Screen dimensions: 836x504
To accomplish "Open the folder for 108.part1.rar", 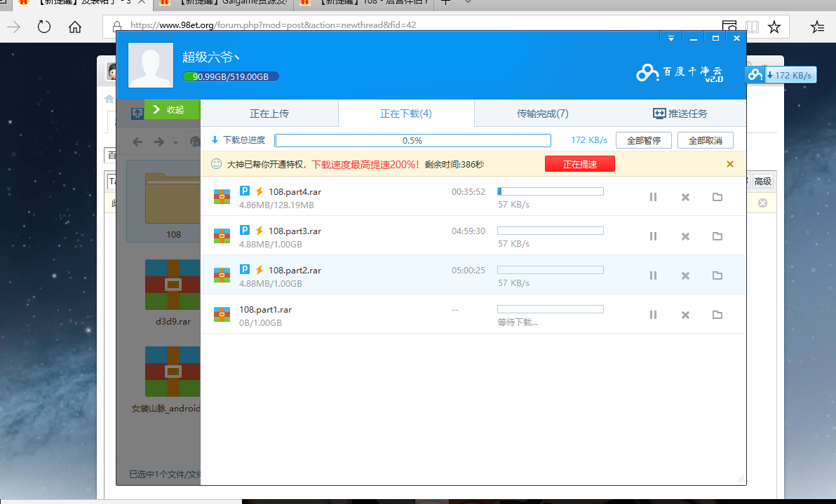I will (x=717, y=315).
